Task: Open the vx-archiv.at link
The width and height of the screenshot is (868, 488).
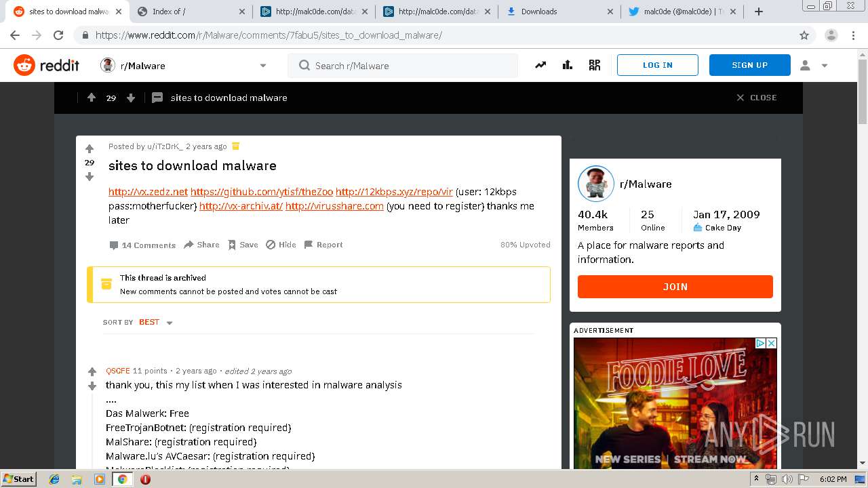Action: [241, 206]
